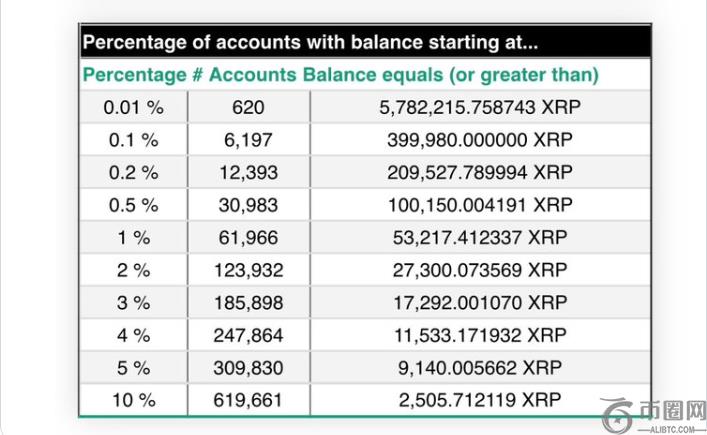707x435 pixels.
Task: Select the 4 % percentage cell
Action: (x=133, y=335)
